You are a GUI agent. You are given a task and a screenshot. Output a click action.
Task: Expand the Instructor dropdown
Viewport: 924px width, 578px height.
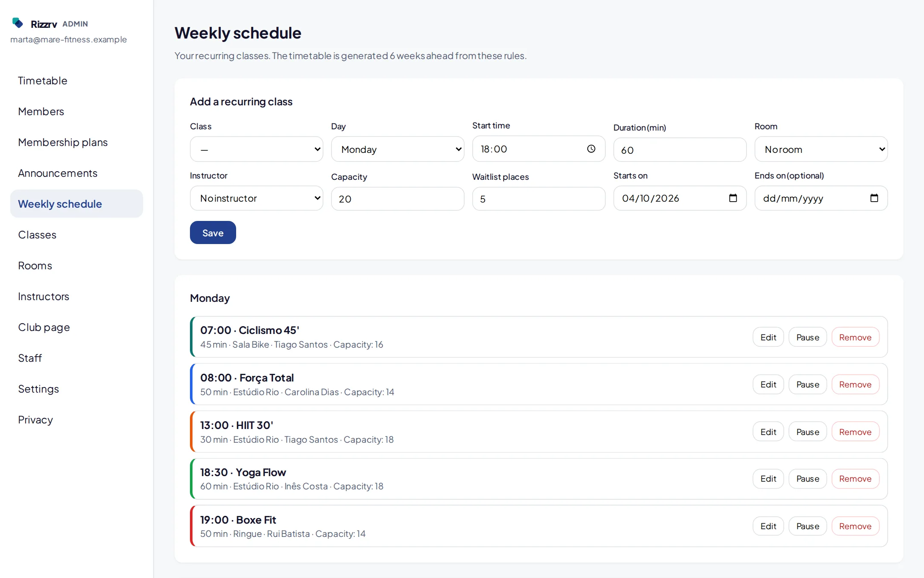click(x=256, y=198)
